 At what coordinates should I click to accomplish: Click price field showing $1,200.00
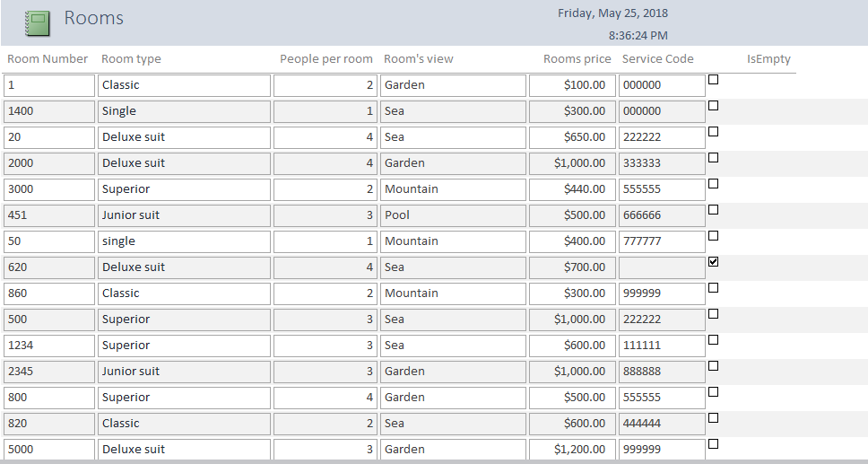tap(571, 450)
